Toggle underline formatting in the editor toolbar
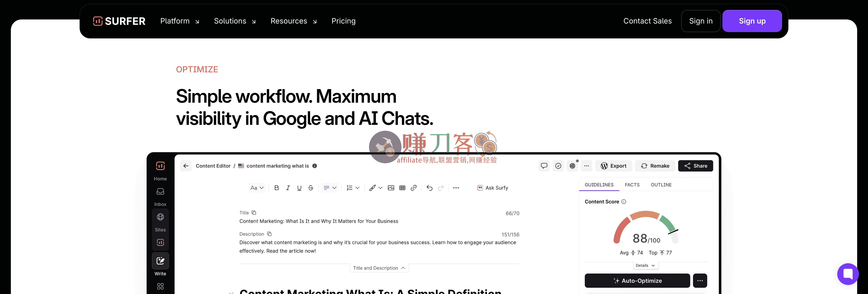The width and height of the screenshot is (868, 294). point(299,188)
